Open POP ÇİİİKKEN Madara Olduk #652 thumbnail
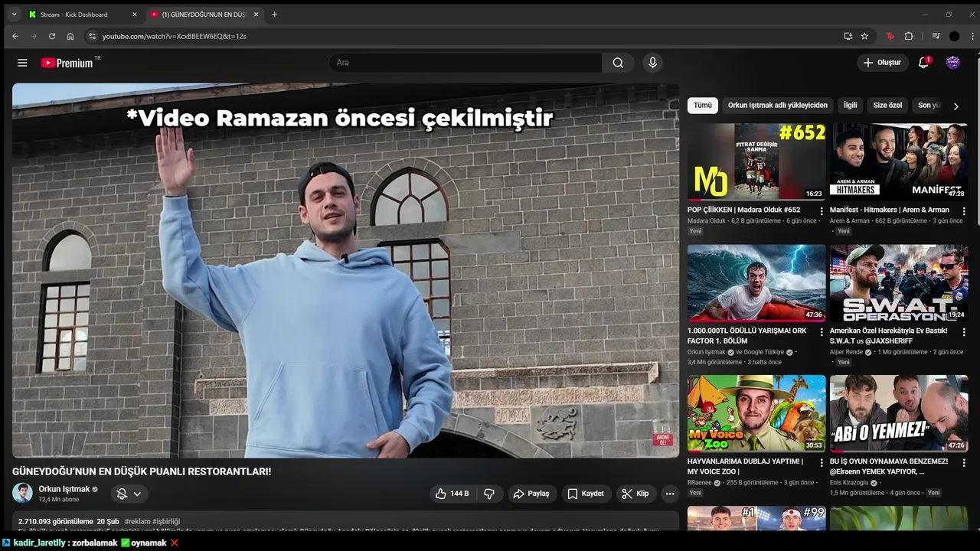Screen dimensions: 980x551 click(x=756, y=161)
